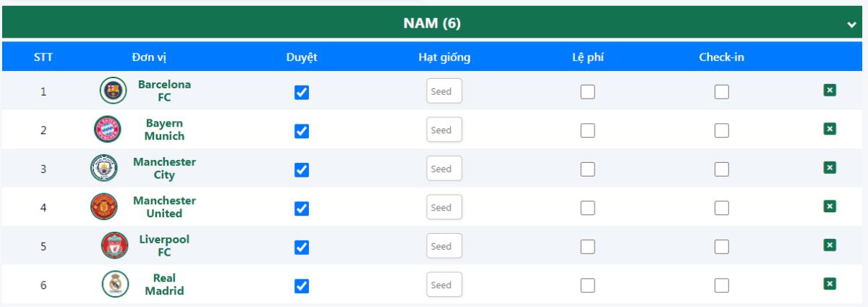Remove Manchester City with the green X icon

[830, 167]
